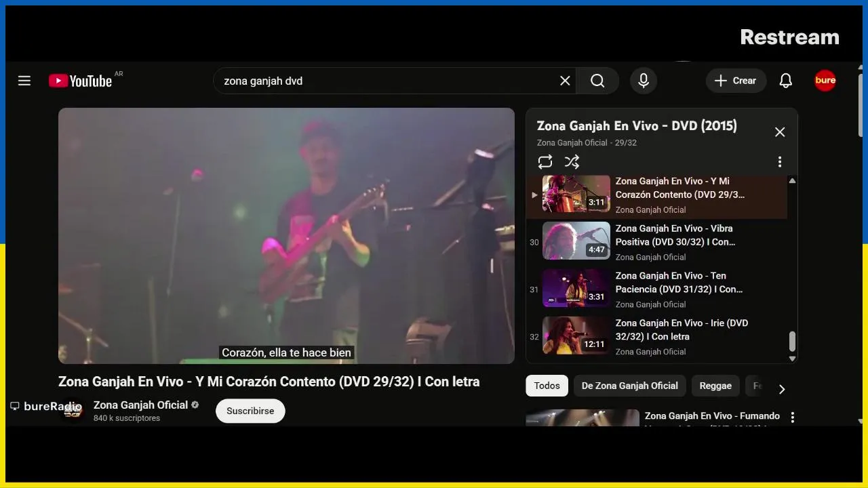The image size is (868, 488).
Task: Select the Reggae filter chip
Action: click(715, 386)
